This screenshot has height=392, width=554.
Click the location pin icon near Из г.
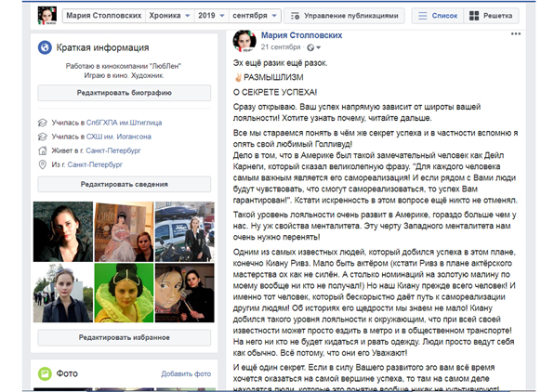coord(43,164)
